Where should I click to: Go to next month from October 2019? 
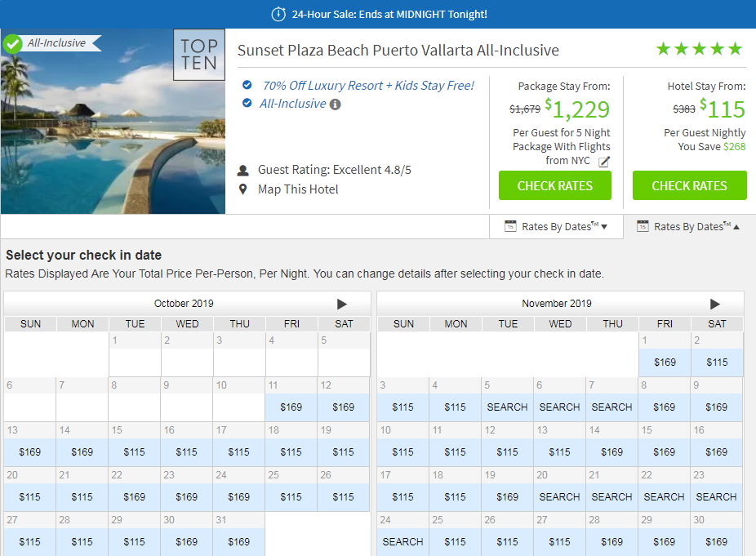(342, 304)
